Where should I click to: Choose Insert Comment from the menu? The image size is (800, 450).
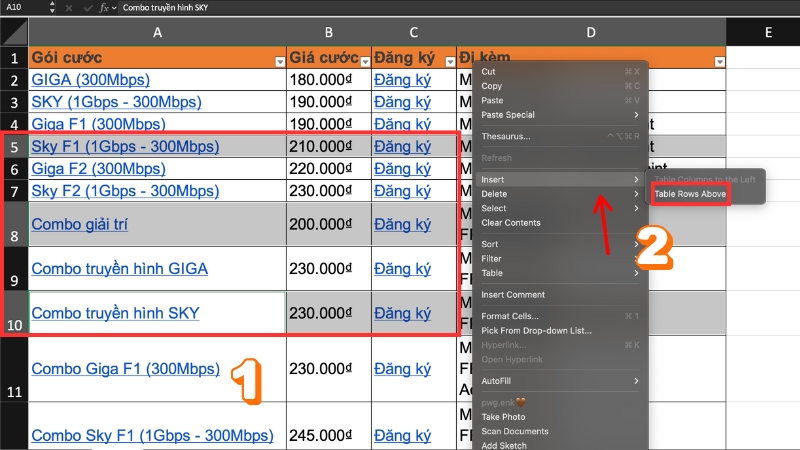click(560, 294)
